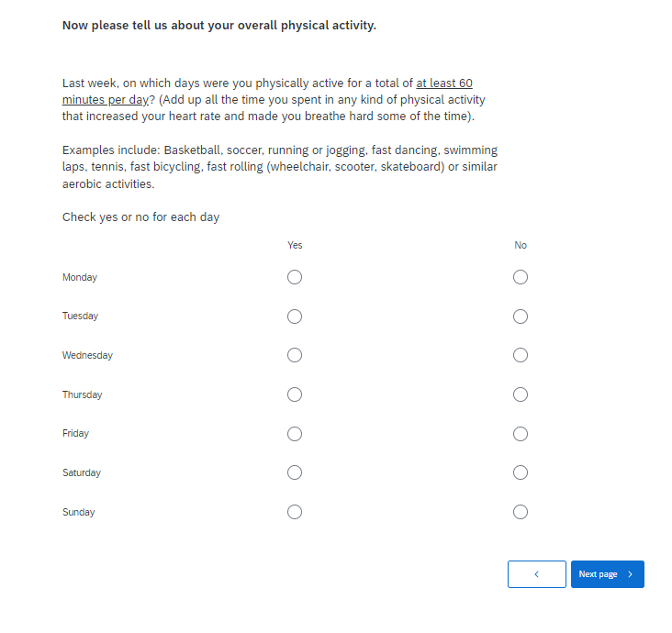Set Sunday to No

[x=521, y=512]
